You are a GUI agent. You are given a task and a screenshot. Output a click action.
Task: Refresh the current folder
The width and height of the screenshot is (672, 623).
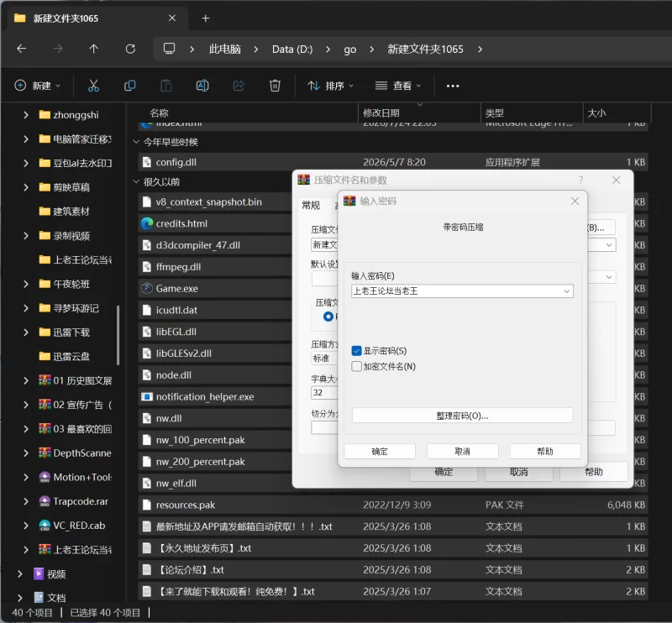(130, 49)
